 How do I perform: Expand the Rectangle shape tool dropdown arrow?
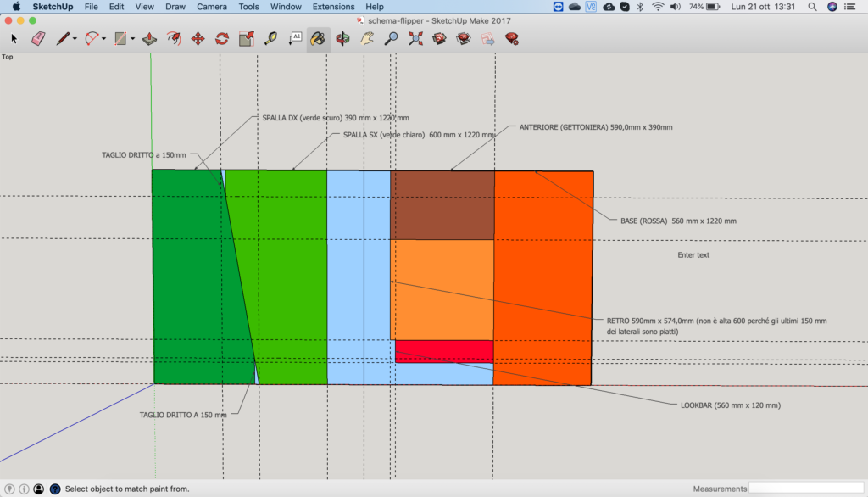(132, 39)
